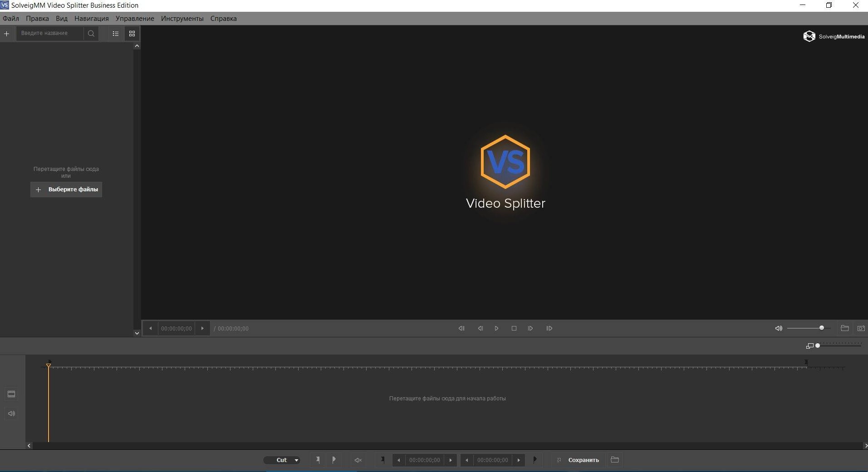868x472 pixels.
Task: Click the current position timecode field
Action: click(x=177, y=328)
